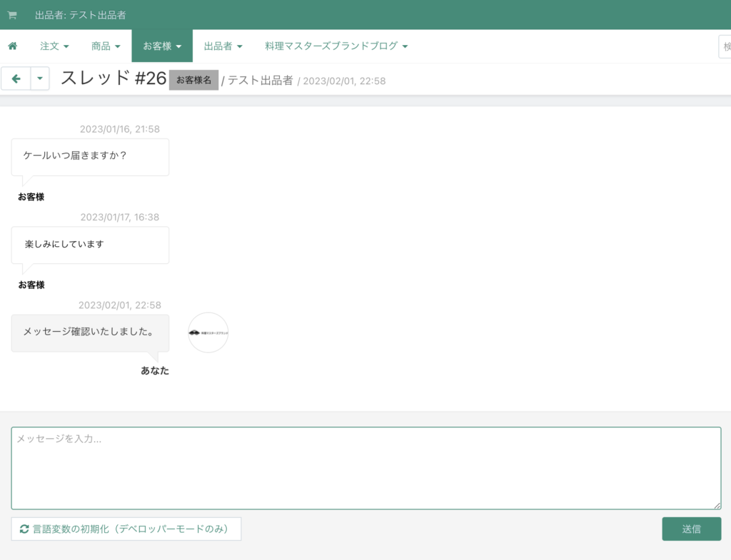Screen dimensions: 731x560
Task: Open the 出品者 navigation menu
Action: [x=223, y=46]
